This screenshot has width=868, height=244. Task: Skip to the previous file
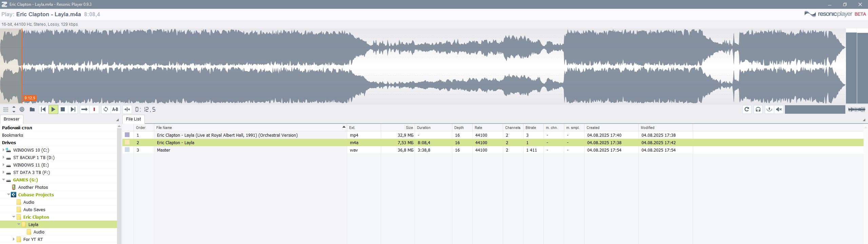pos(43,109)
